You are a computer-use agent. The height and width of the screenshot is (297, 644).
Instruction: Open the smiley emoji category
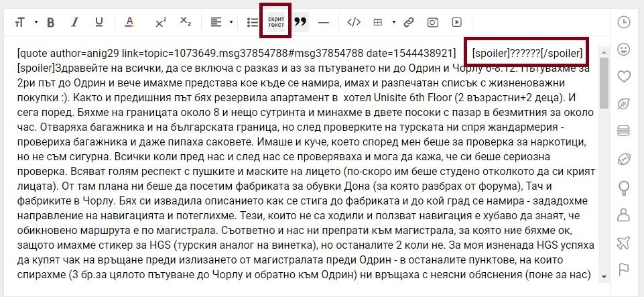(624, 50)
